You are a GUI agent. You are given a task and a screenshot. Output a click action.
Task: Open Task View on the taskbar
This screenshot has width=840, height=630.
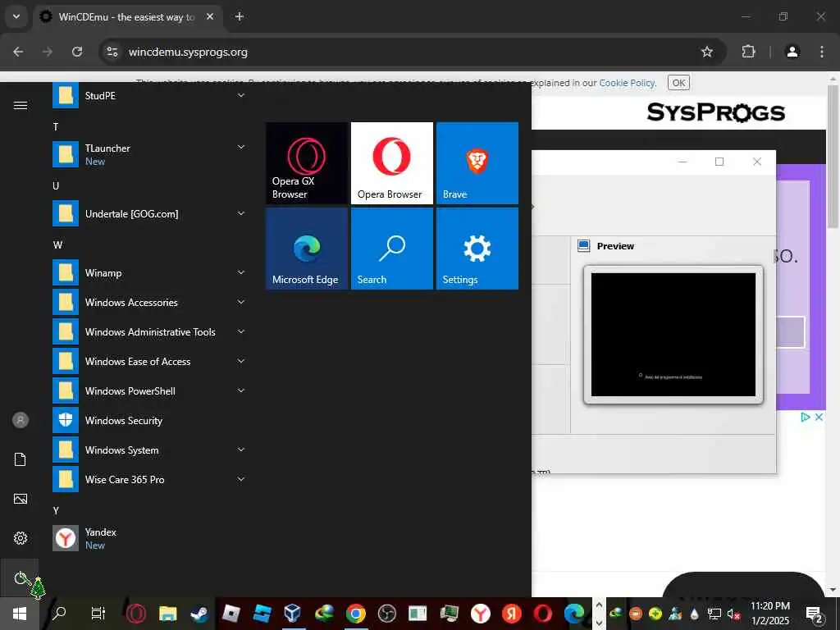click(98, 613)
